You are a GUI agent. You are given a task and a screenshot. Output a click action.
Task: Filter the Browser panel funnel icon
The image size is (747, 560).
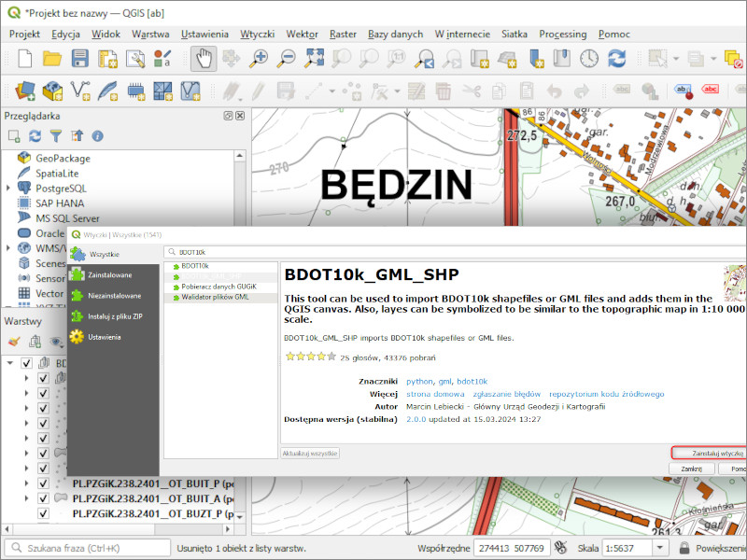pos(56,136)
